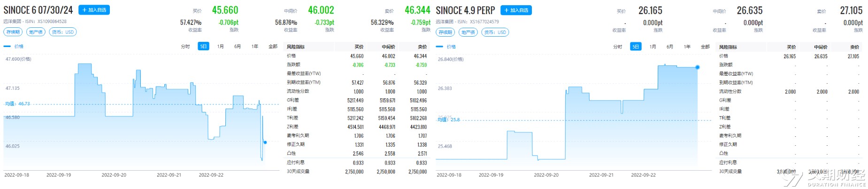Show 全部 history on left chart
Image resolution: width=868 pixels, height=189 pixels.
click(x=273, y=47)
